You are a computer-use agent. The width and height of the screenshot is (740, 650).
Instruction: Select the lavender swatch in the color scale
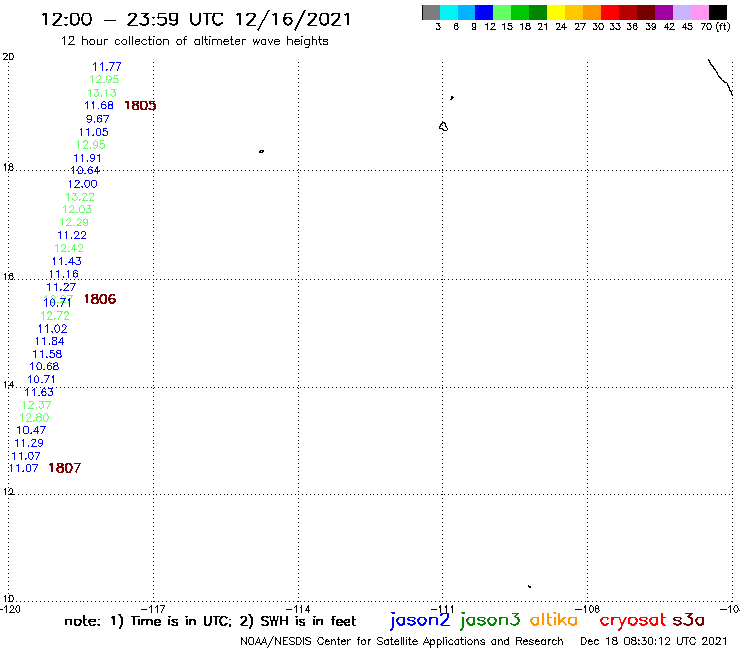tap(681, 12)
